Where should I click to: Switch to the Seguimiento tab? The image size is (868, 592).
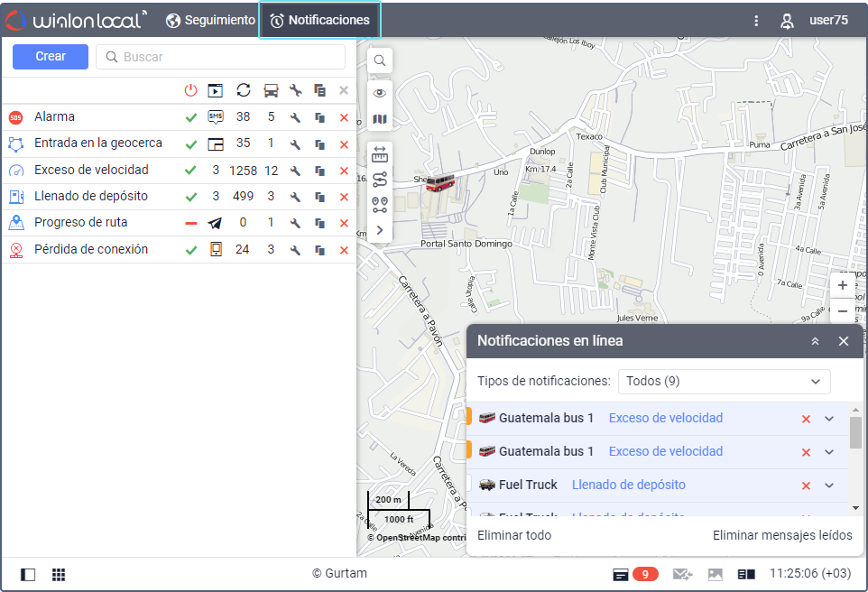coord(211,20)
